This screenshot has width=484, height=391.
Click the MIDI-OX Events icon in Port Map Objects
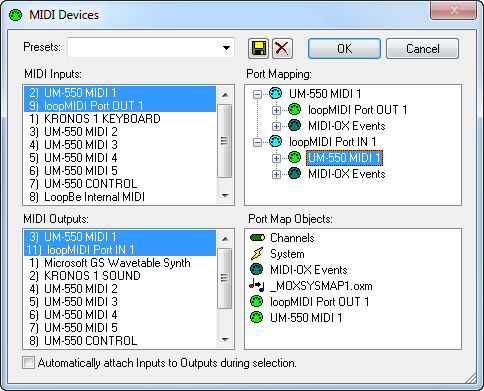256,269
